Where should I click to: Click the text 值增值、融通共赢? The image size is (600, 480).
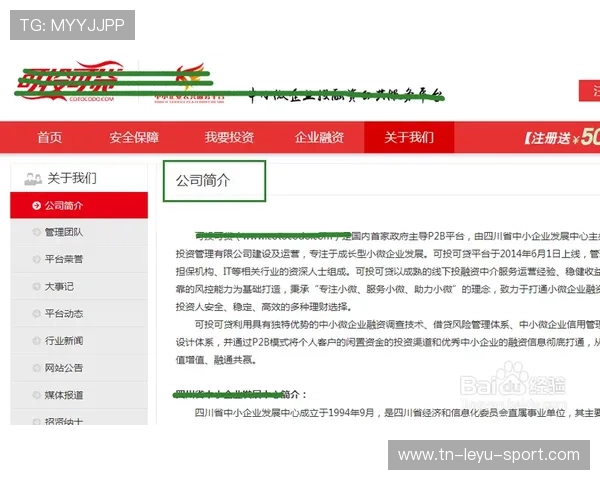216,360
